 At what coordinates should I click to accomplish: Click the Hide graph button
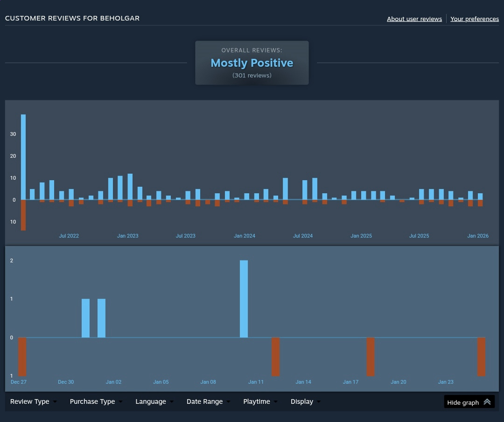point(469,402)
